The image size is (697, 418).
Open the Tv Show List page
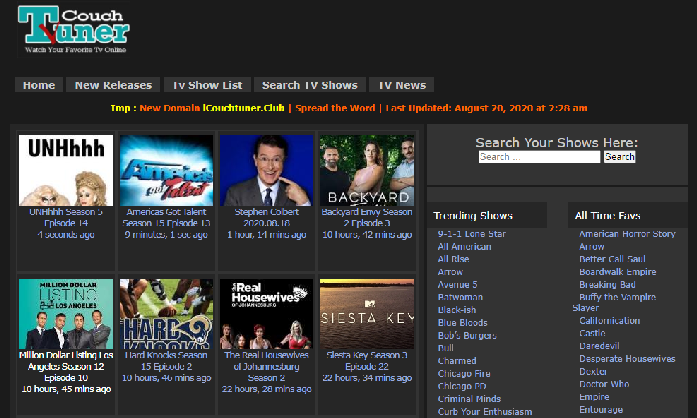click(208, 85)
